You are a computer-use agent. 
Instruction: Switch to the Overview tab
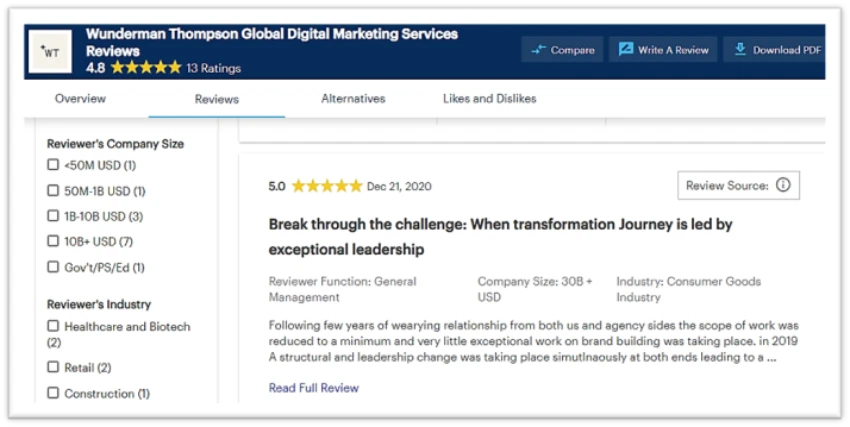click(80, 99)
